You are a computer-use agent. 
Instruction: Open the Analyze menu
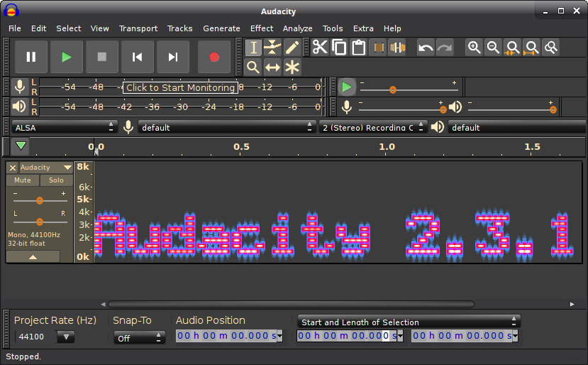point(298,28)
